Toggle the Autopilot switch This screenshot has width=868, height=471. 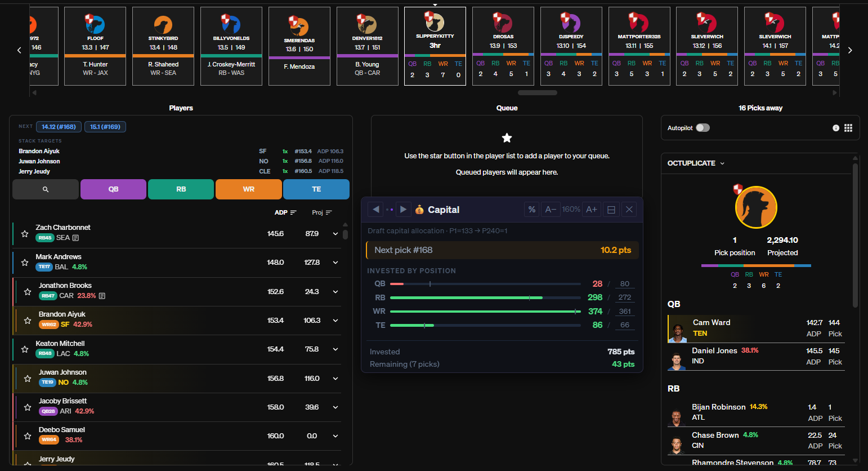tap(703, 128)
